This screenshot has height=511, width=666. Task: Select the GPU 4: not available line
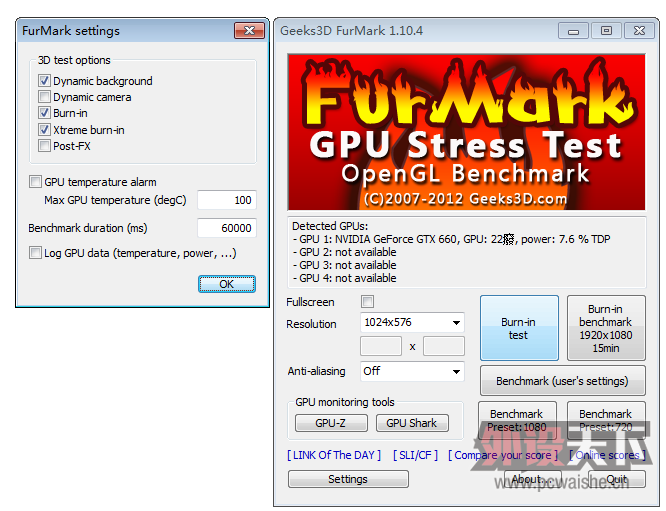[x=344, y=278]
